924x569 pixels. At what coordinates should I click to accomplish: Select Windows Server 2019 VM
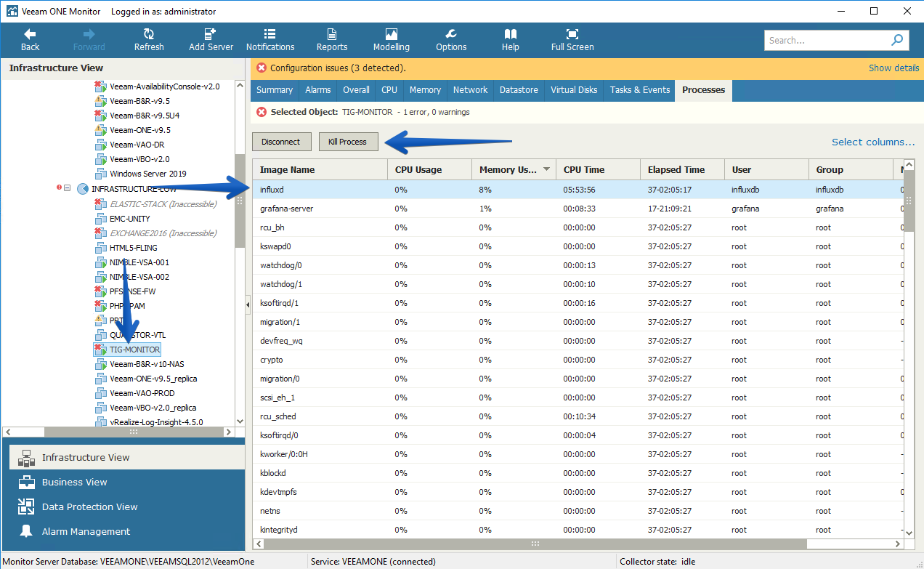click(148, 174)
